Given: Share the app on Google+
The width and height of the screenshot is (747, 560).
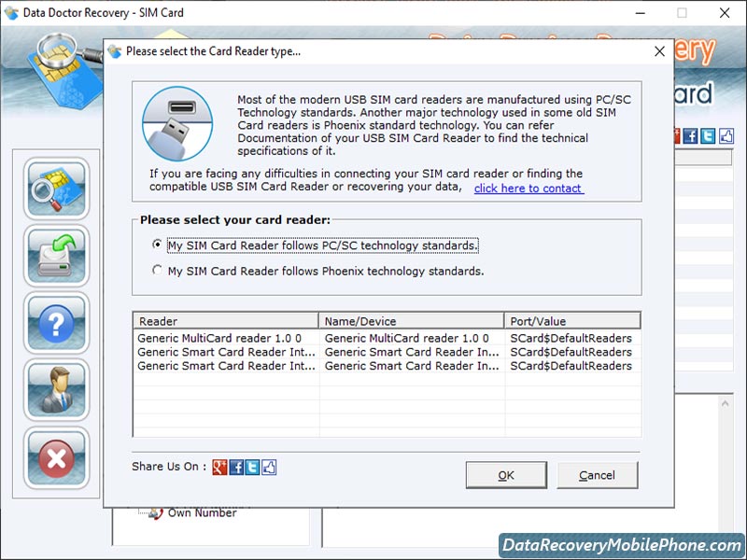Looking at the screenshot, I should pos(220,467).
